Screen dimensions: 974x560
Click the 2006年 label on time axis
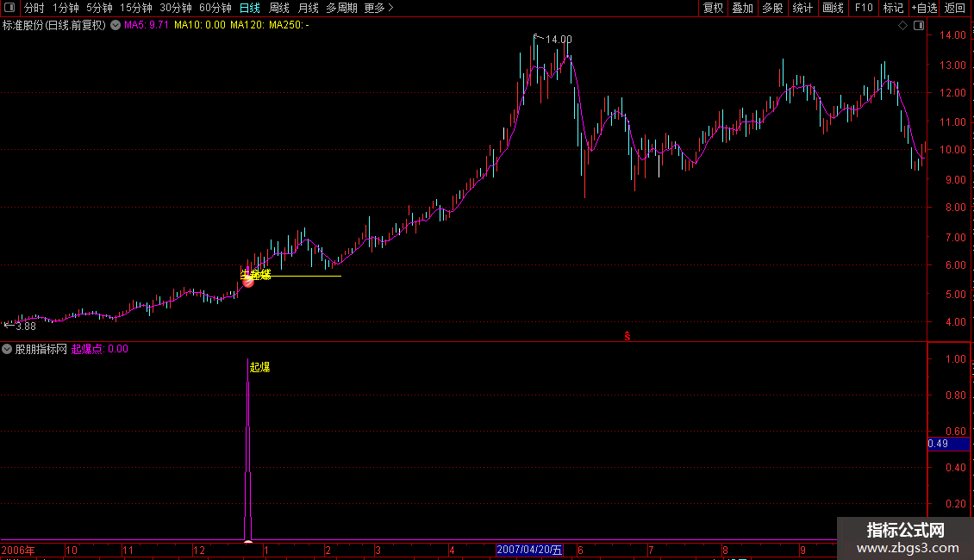18,550
